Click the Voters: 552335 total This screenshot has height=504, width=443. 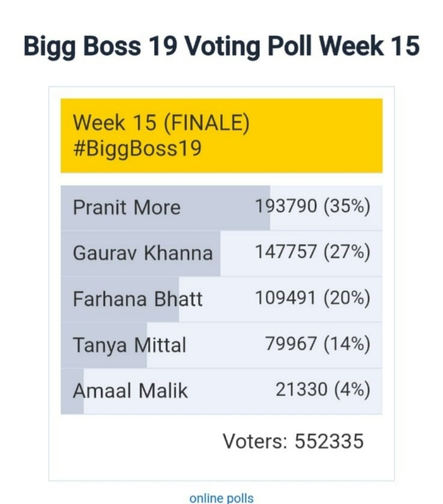pyautogui.click(x=293, y=442)
